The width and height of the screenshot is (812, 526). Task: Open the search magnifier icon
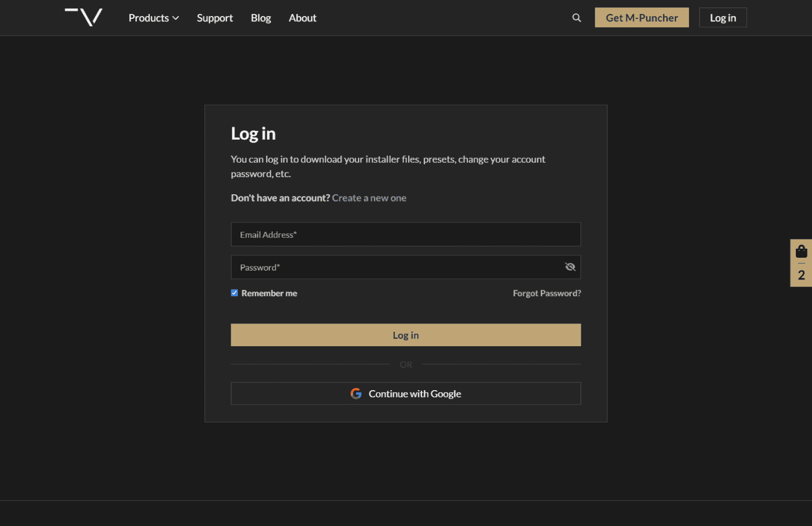tap(576, 18)
